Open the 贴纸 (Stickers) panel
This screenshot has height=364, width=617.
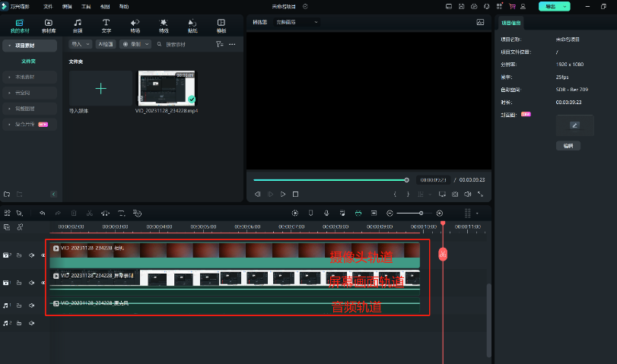coord(192,26)
